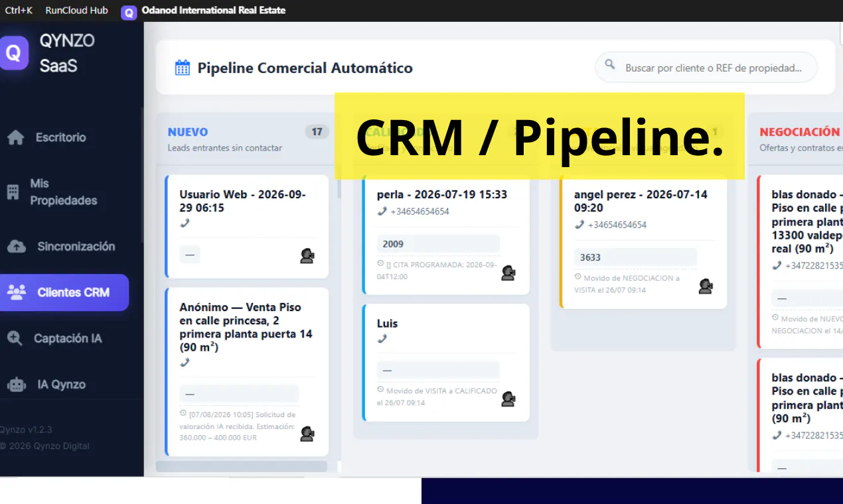Click the NUEVO column heading
This screenshot has width=843, height=504.
(188, 132)
